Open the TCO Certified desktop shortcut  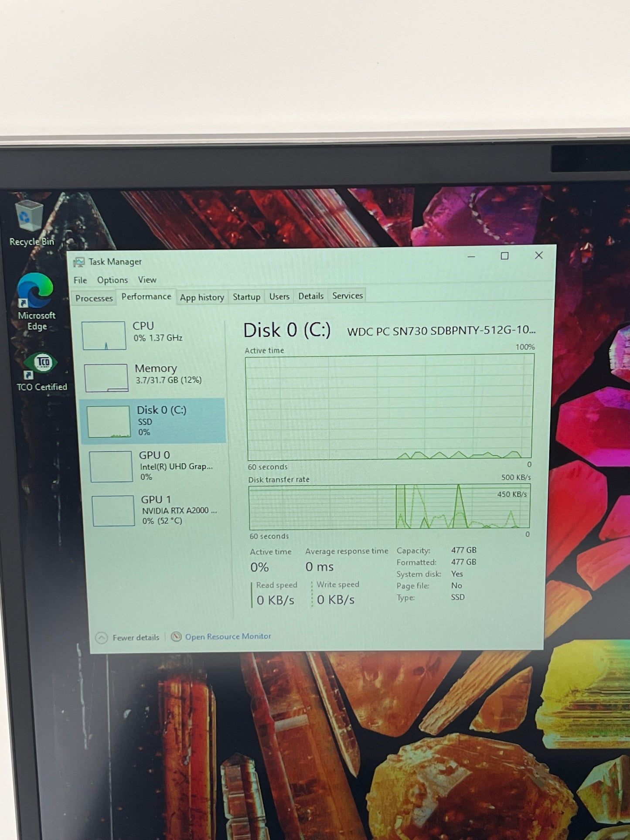pos(41,372)
